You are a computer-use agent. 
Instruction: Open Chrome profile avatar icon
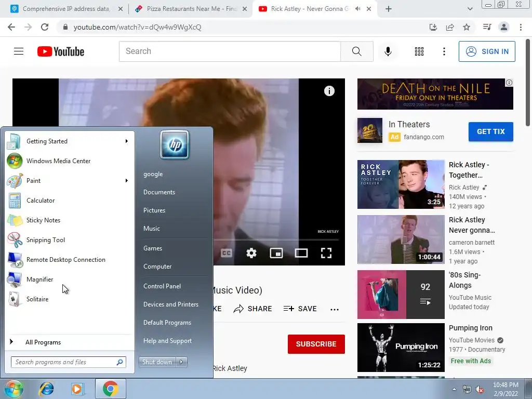(x=504, y=27)
